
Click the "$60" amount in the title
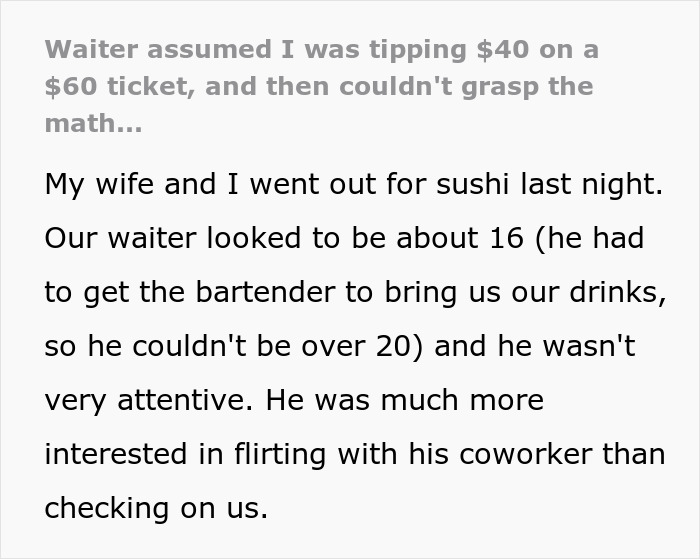(71, 87)
